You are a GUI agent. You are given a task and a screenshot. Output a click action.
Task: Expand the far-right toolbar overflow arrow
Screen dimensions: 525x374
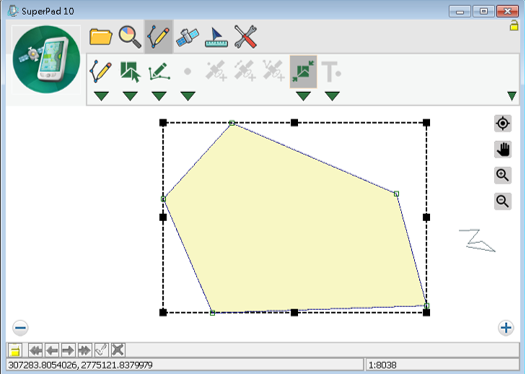pyautogui.click(x=512, y=96)
